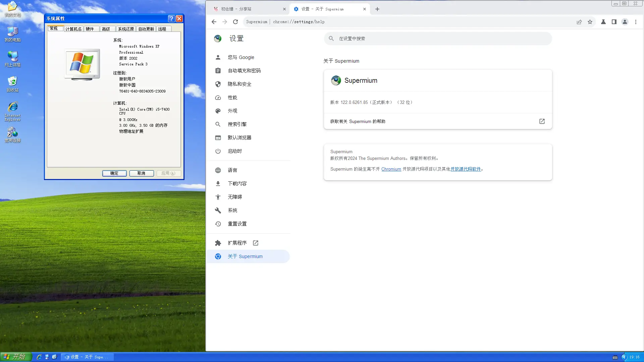Click the Chromium hyperlink
Viewport: 644px width, 362px height.
click(x=391, y=169)
